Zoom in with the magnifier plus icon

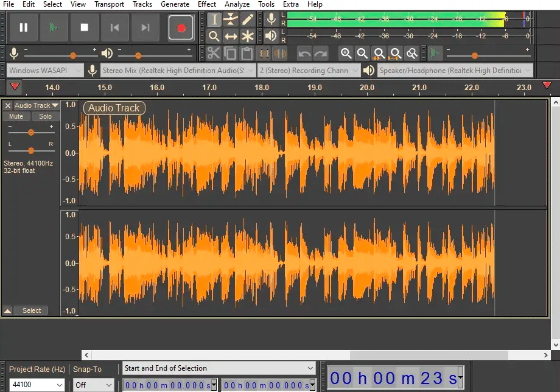346,54
